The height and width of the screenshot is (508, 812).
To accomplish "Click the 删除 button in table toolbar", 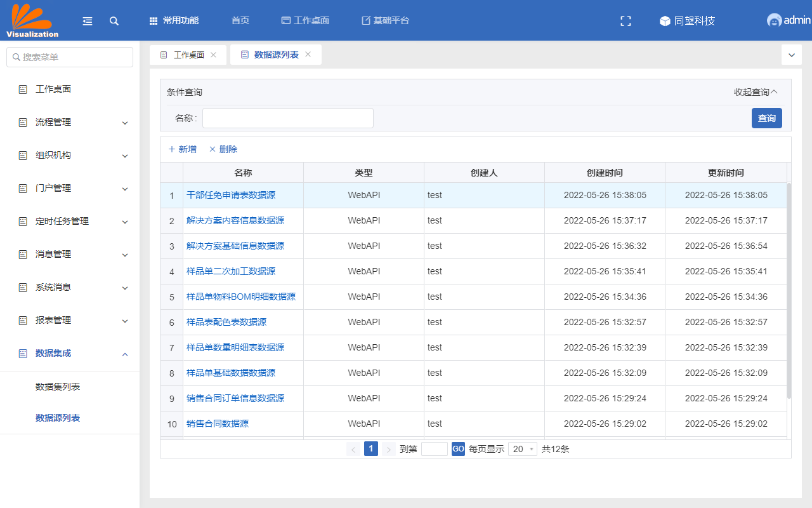I will click(x=223, y=149).
